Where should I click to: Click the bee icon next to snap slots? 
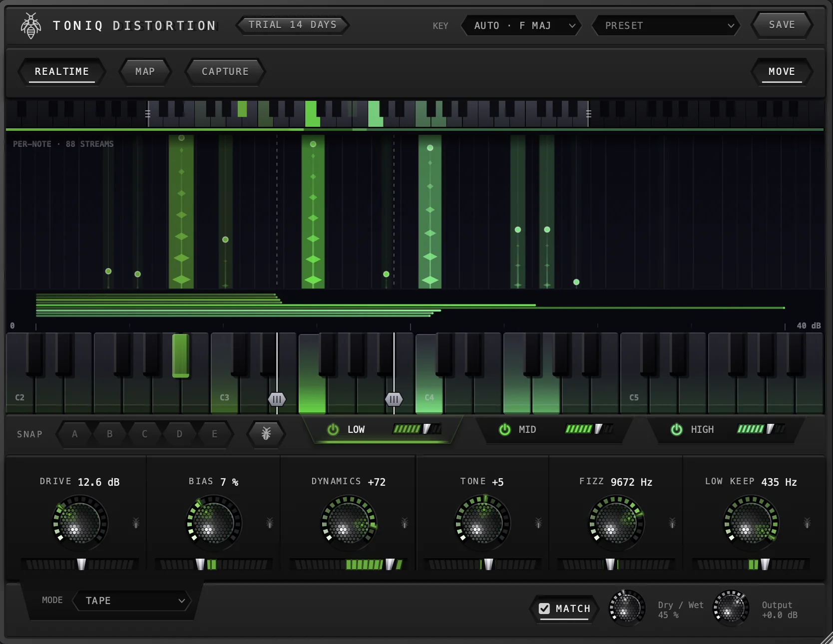pyautogui.click(x=266, y=433)
